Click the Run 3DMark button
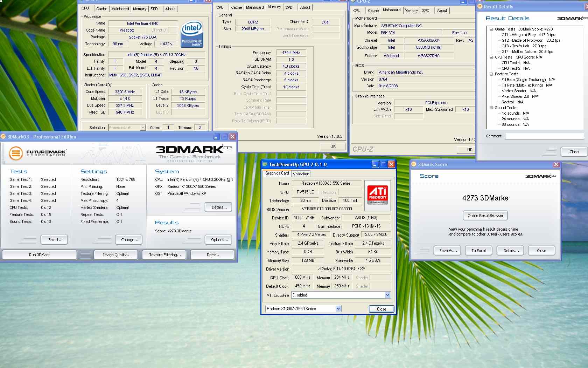The height and width of the screenshot is (368, 588). tap(39, 255)
